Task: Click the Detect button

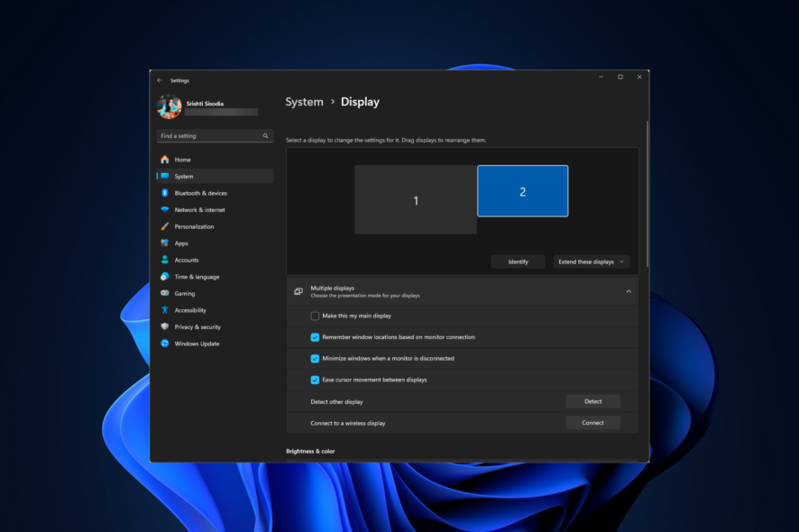Action: pyautogui.click(x=593, y=401)
